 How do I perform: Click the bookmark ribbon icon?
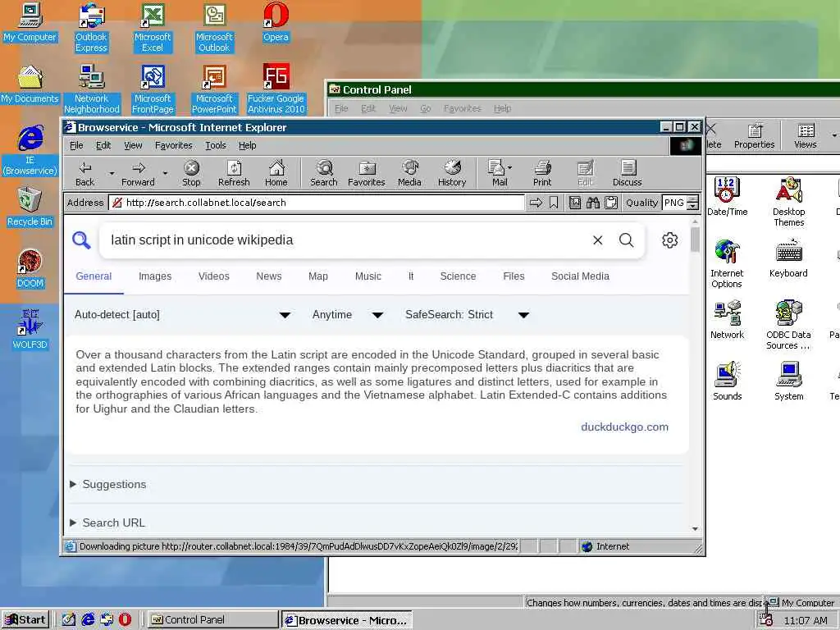554,203
